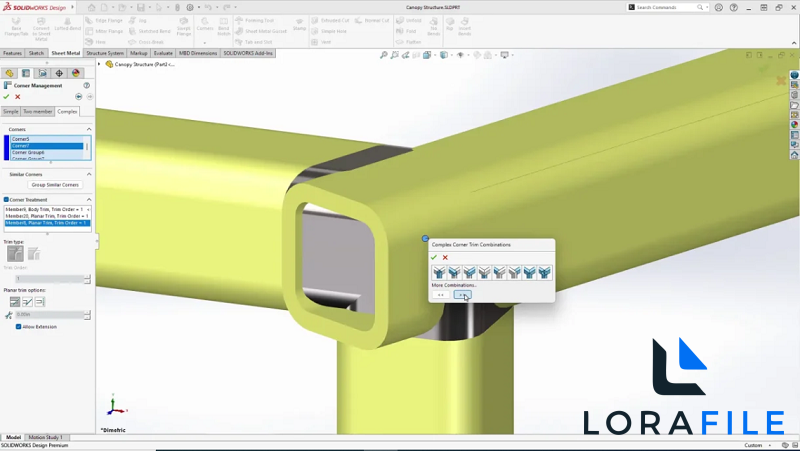Increase gap distance with spinner up arrow
Viewport: 800px width, 451px height.
point(87,313)
